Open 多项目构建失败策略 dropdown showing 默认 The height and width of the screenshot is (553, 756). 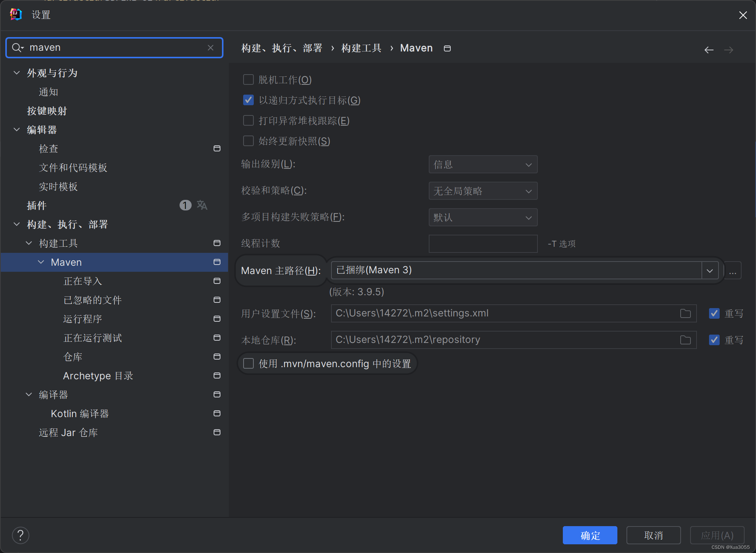click(483, 218)
